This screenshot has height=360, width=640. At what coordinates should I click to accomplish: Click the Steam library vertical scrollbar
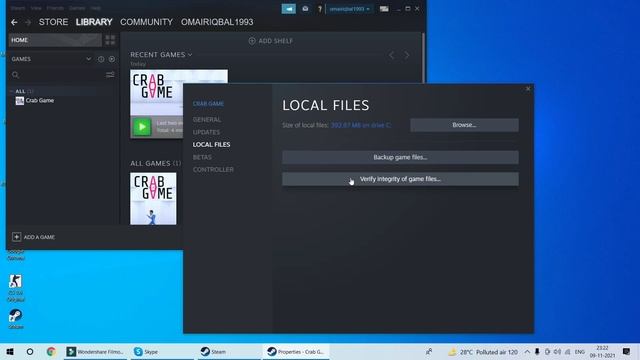(x=424, y=57)
